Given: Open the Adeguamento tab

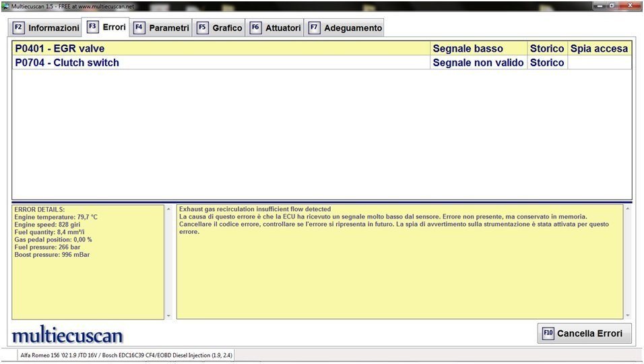Looking at the screenshot, I should coord(345,28).
